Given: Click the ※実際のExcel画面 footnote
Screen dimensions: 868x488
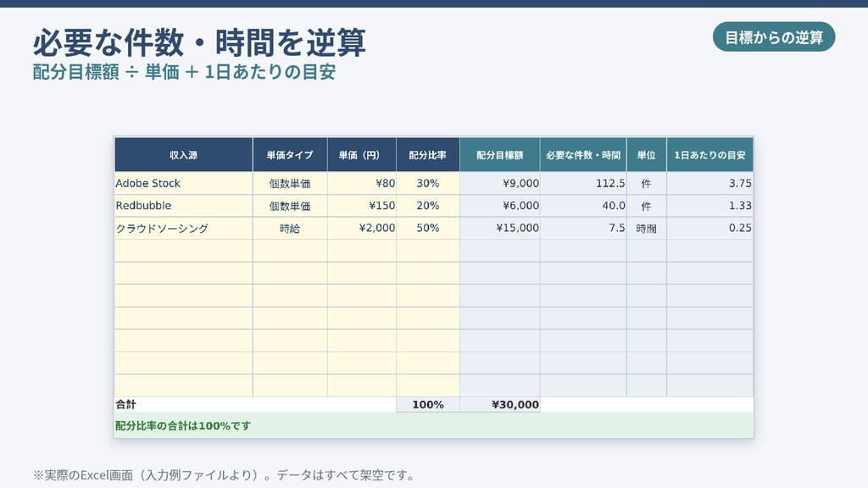Looking at the screenshot, I should pyautogui.click(x=223, y=474).
